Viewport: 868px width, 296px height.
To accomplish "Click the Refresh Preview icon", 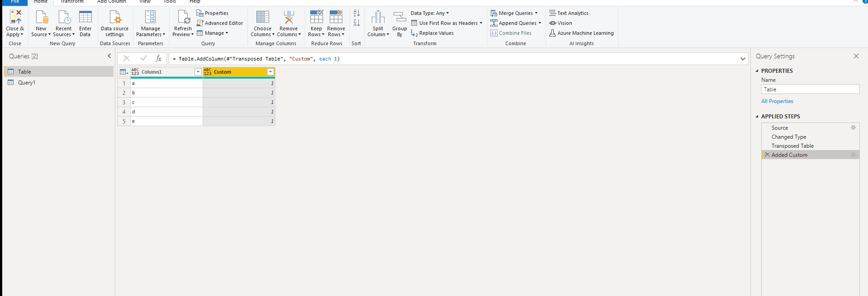I will 183,17.
